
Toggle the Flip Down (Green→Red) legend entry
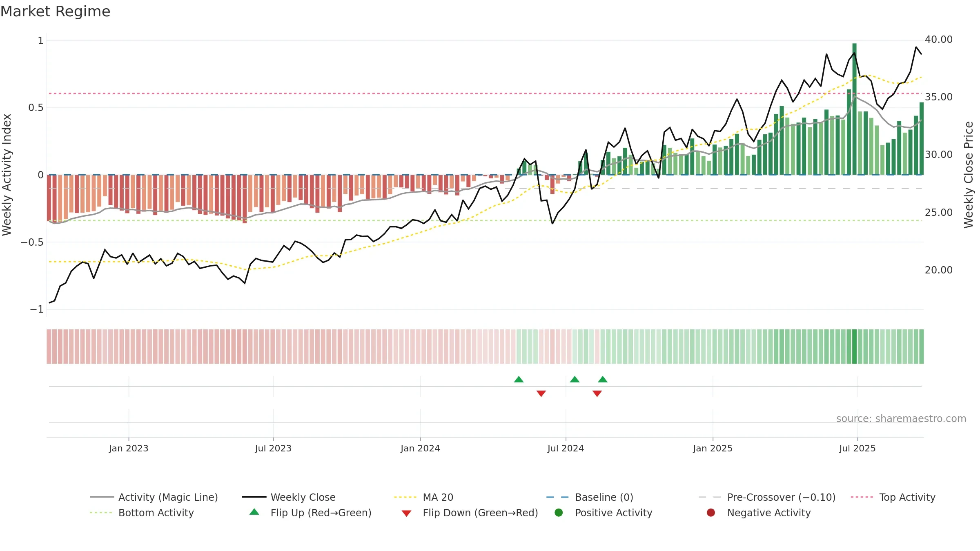[470, 513]
